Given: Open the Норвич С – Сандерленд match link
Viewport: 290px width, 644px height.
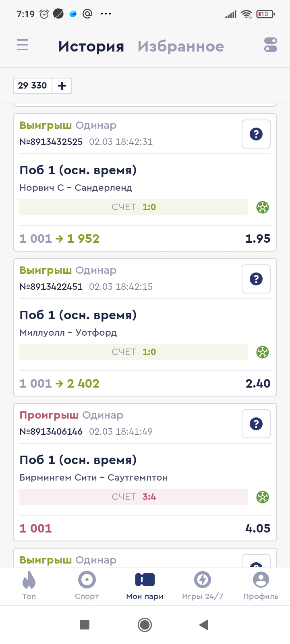Looking at the screenshot, I should (x=76, y=188).
